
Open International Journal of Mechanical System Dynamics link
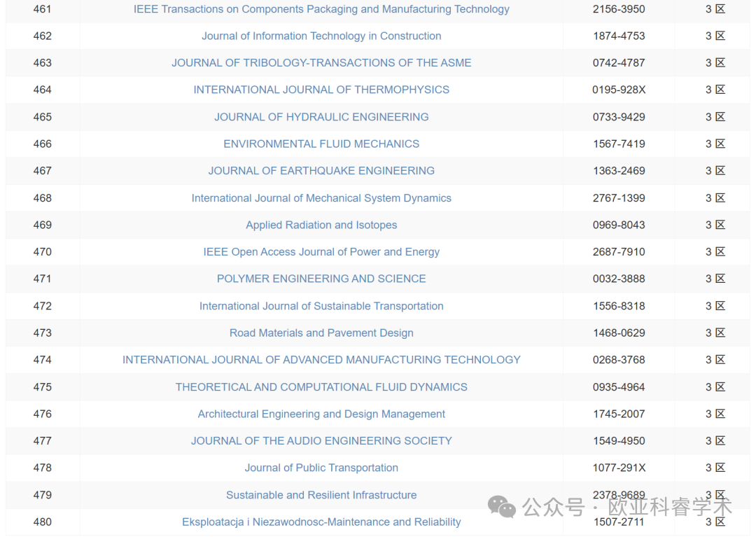pos(321,198)
